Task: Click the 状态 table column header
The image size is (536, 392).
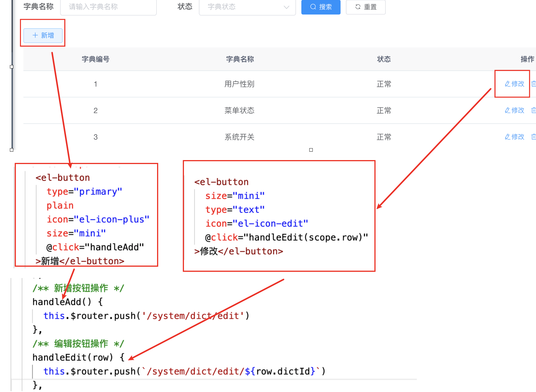Action: tap(384, 59)
